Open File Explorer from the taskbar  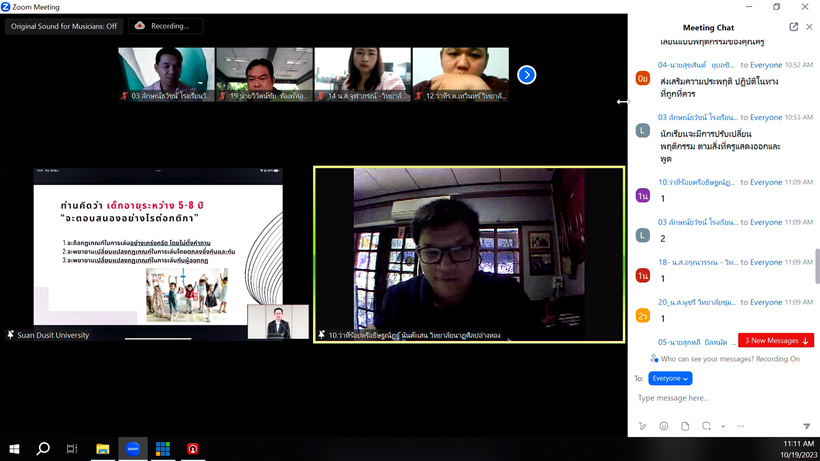pyautogui.click(x=102, y=449)
